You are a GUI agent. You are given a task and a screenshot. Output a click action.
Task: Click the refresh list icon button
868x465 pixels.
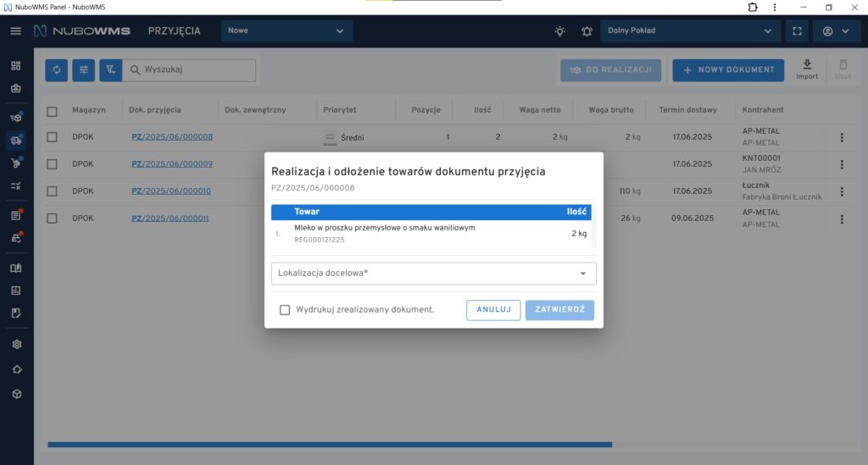[x=57, y=70]
